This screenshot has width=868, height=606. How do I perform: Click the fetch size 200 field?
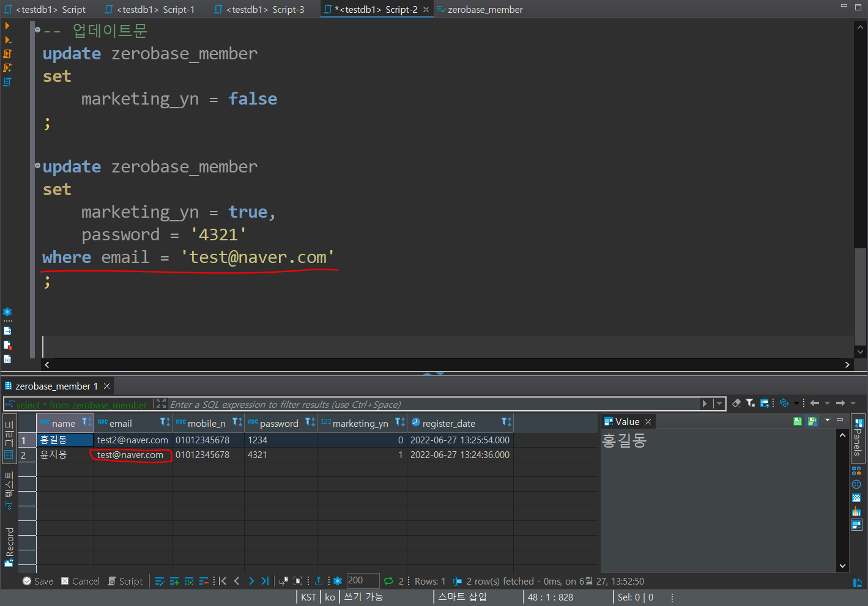tap(363, 580)
